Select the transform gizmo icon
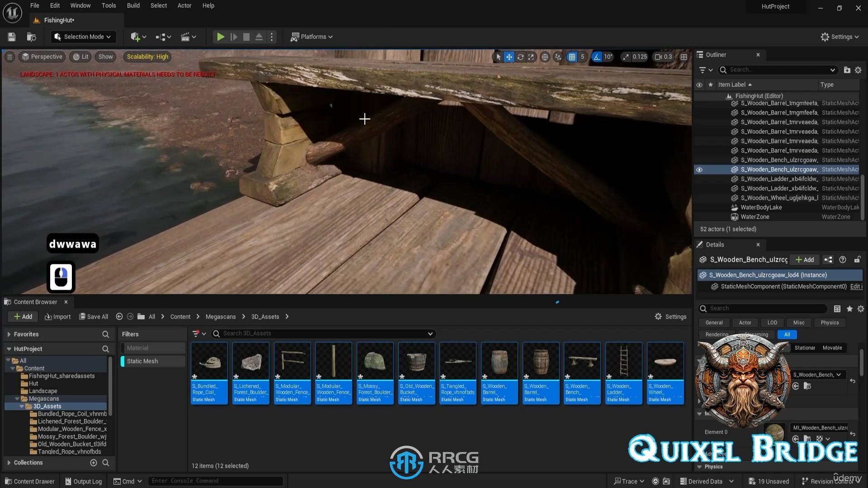The image size is (868, 488). [x=509, y=56]
